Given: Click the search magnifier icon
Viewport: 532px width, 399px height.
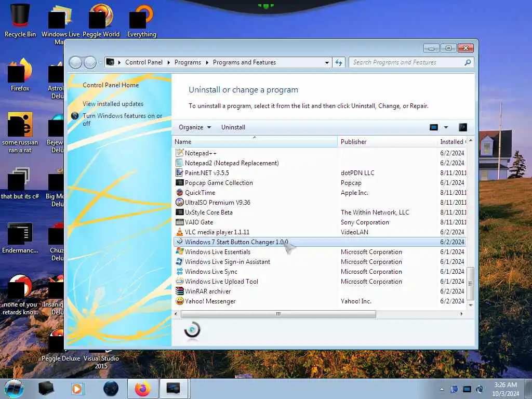Looking at the screenshot, I should 468,62.
